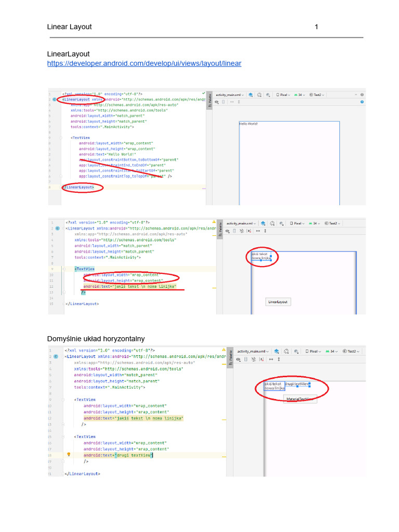The width and height of the screenshot is (399, 532).
Task: Click yellow warning triangle in third screenshot
Action: pyautogui.click(x=223, y=350)
